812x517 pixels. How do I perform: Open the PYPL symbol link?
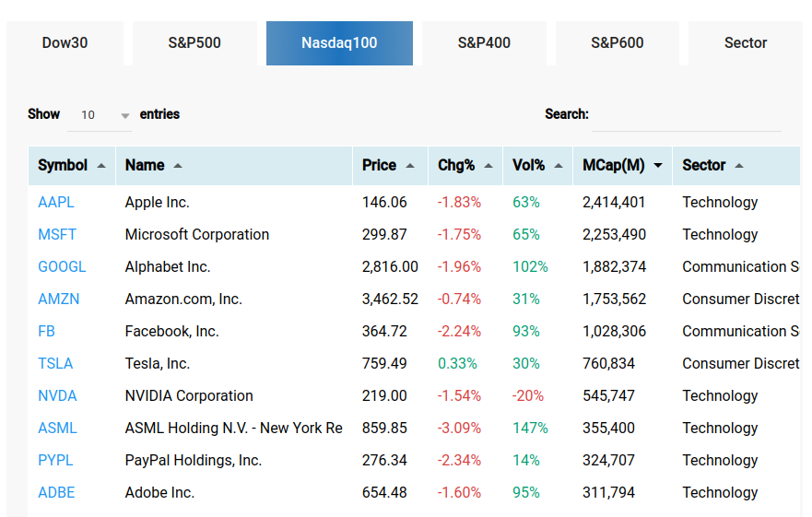[x=55, y=461]
